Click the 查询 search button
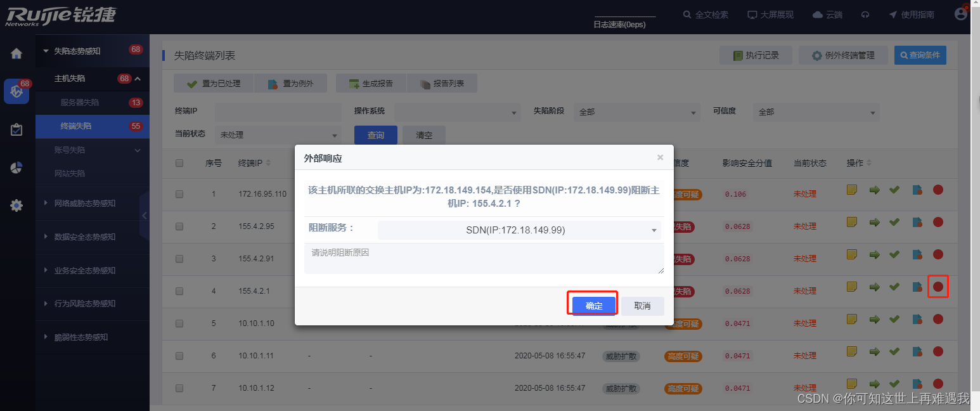The image size is (980, 411). point(376,135)
